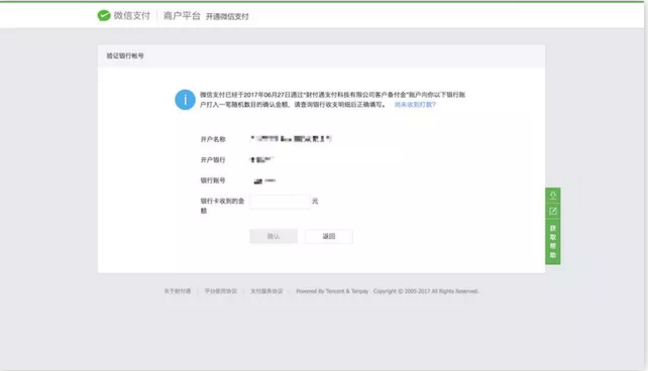This screenshot has width=648, height=371.
Task: Click the 商户平台 header title
Action: [182, 16]
